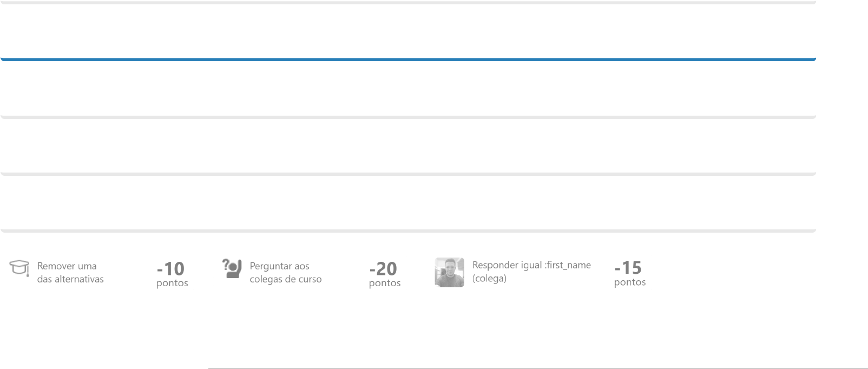Image resolution: width=868 pixels, height=369 pixels.
Task: Choose "Perguntar aos colegas de curso"
Action: (285, 272)
